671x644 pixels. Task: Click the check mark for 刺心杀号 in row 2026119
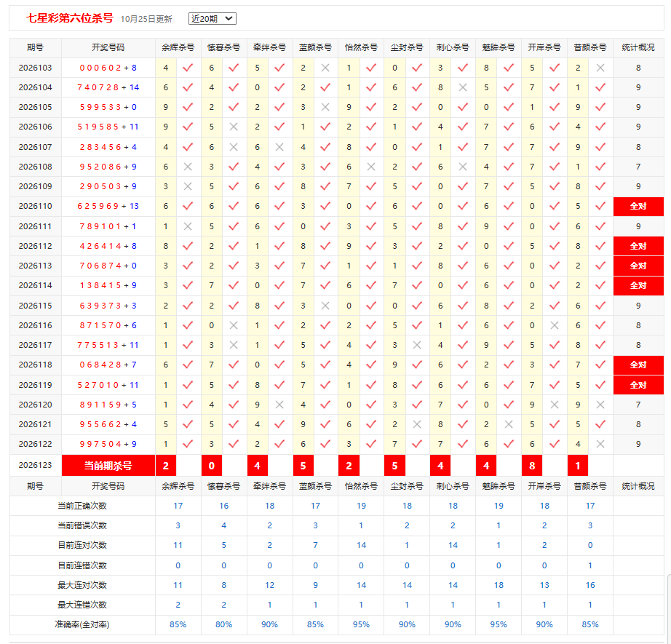coord(463,385)
